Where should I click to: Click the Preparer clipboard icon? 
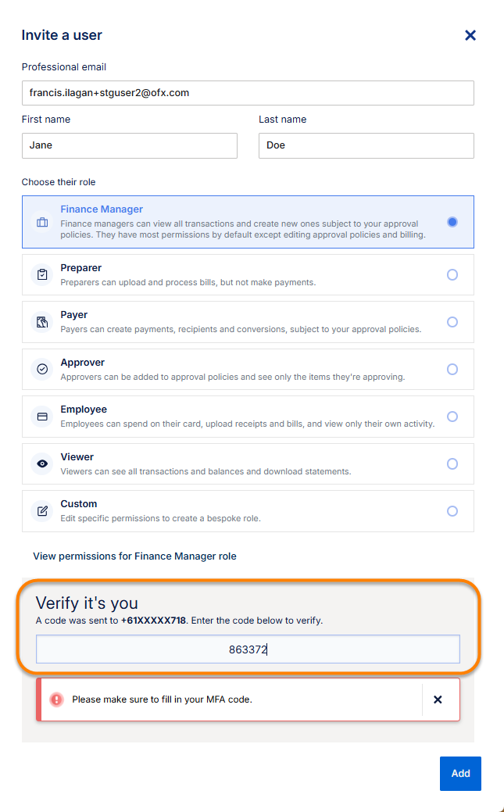(42, 275)
